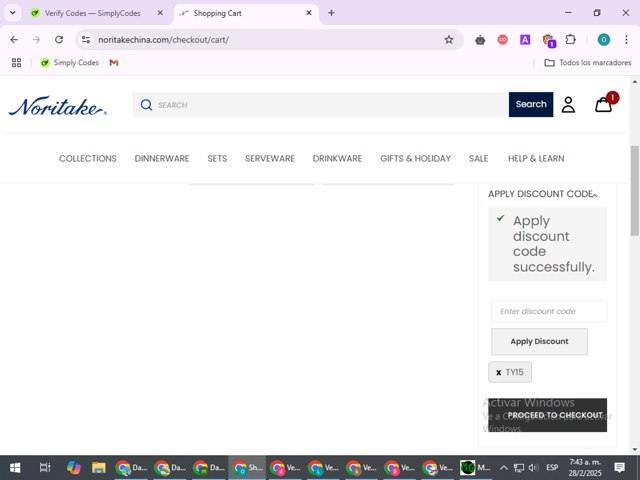The width and height of the screenshot is (640, 480).
Task: Bookmark this page with the star icon
Action: click(449, 40)
